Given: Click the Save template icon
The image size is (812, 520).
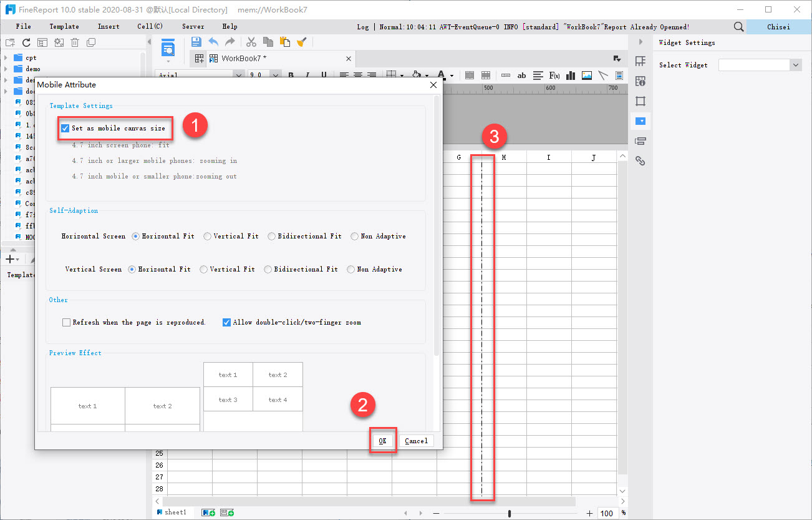Looking at the screenshot, I should click(196, 42).
